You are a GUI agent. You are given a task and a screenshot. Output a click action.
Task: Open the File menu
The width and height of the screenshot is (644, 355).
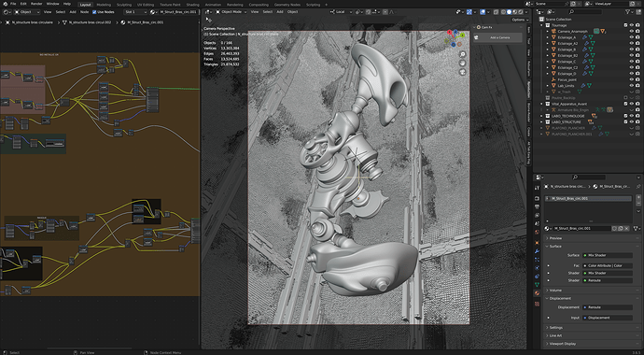click(13, 4)
